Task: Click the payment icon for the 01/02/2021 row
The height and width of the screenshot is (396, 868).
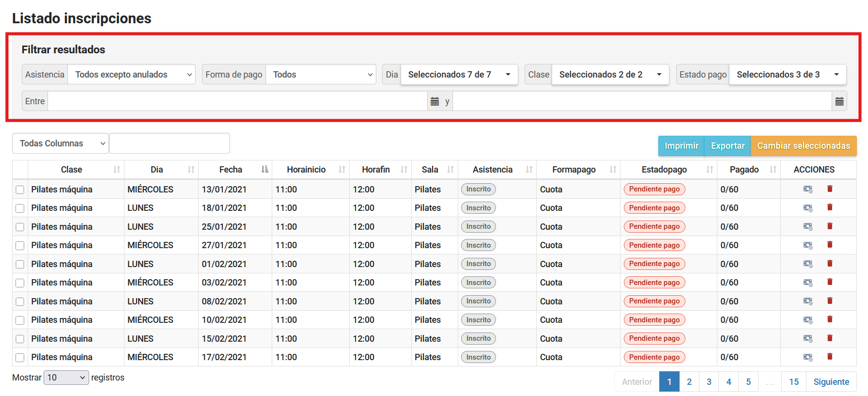Action: pos(807,264)
